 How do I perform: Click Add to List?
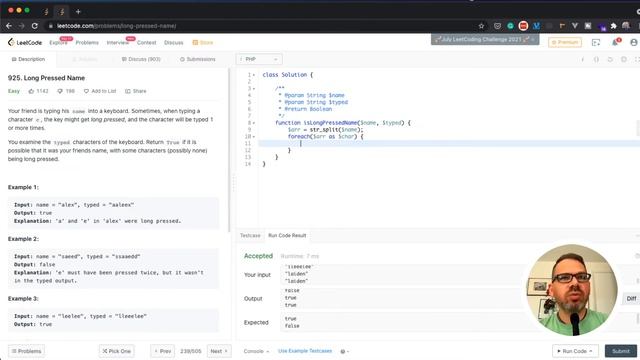pyautogui.click(x=100, y=91)
